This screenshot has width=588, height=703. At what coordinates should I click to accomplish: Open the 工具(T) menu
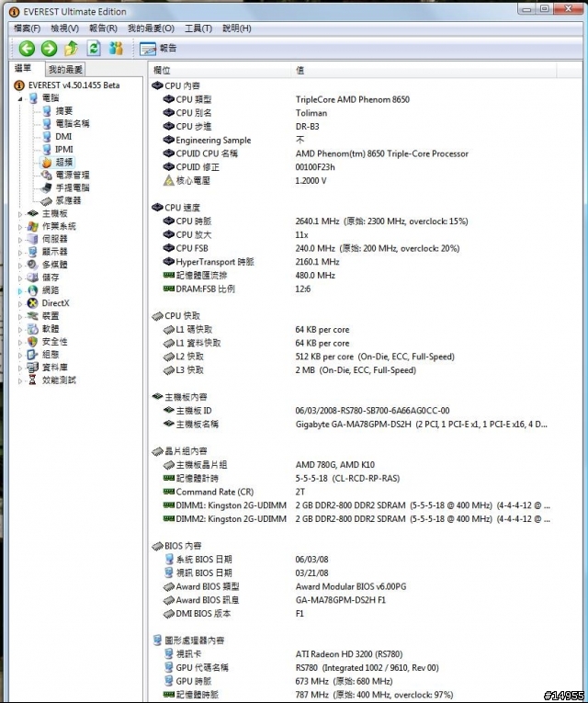coord(198,28)
